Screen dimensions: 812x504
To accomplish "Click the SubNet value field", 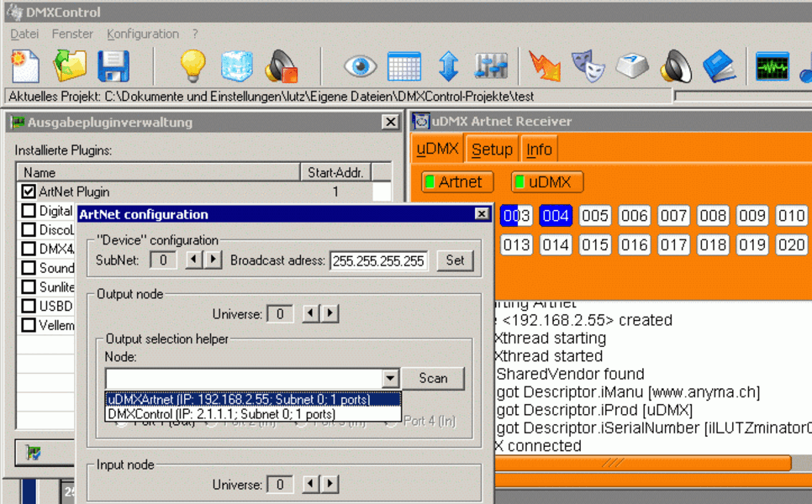I will (162, 260).
